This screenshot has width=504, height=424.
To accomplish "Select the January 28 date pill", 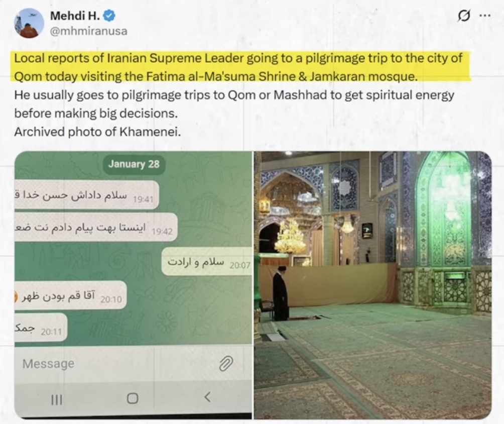I will click(x=134, y=164).
